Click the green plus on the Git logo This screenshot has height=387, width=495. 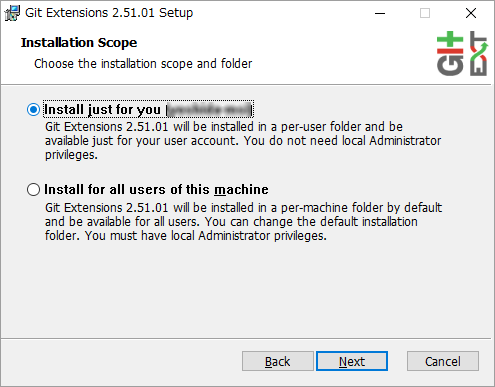pyautogui.click(x=450, y=39)
